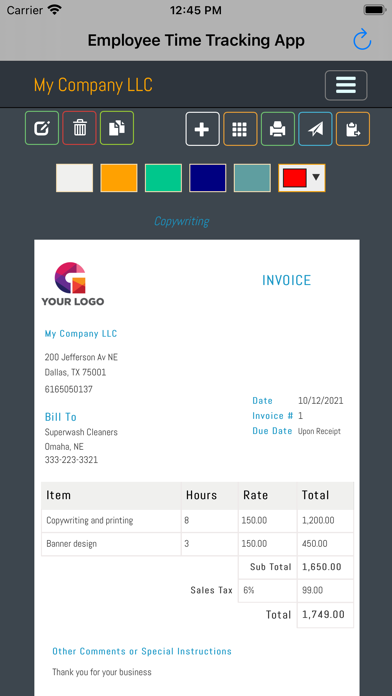392x696 pixels.
Task: Select the navy blue color swatch
Action: [x=208, y=178]
